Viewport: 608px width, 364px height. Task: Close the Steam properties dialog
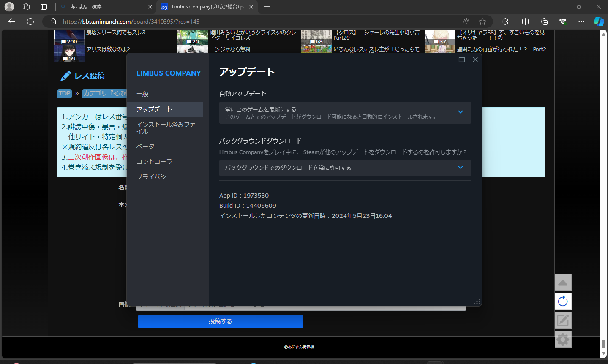click(x=475, y=60)
